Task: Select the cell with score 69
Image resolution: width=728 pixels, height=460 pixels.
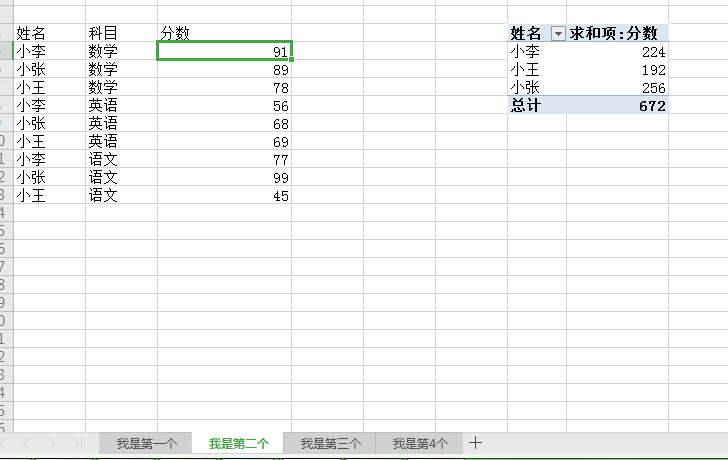Action: (225, 141)
